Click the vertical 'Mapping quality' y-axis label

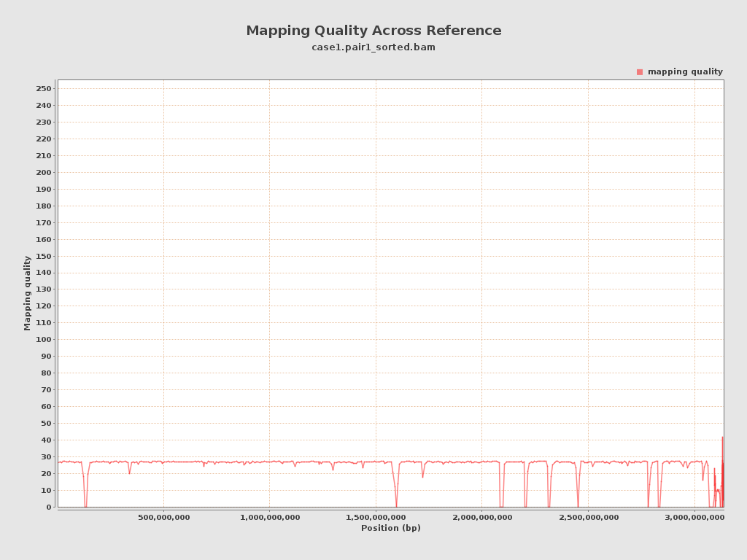(x=27, y=293)
